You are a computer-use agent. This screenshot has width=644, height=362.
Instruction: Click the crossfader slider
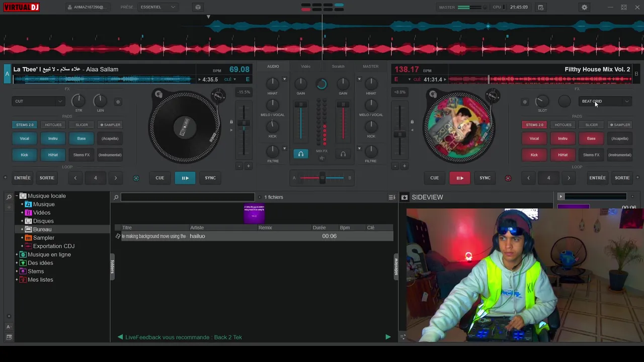pos(322,177)
